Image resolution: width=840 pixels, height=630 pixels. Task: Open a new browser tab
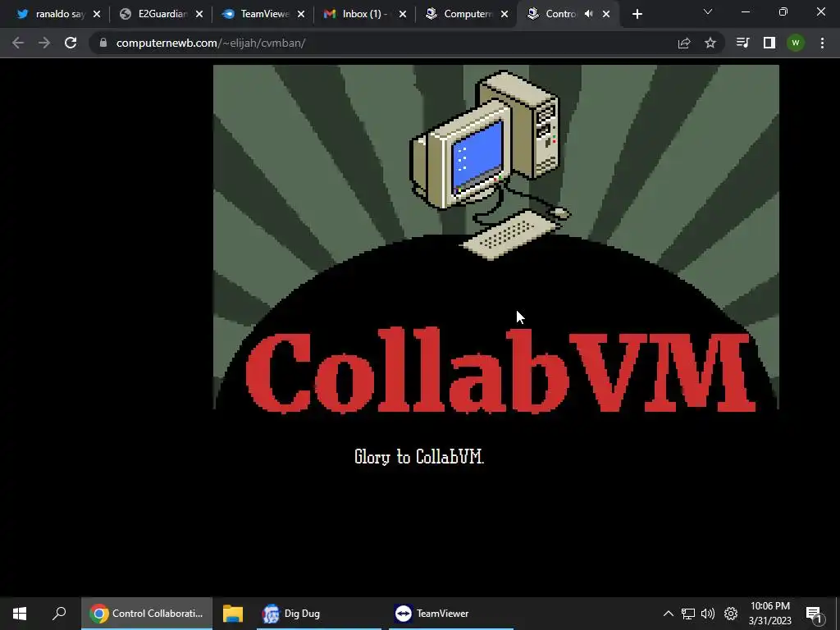coord(637,15)
